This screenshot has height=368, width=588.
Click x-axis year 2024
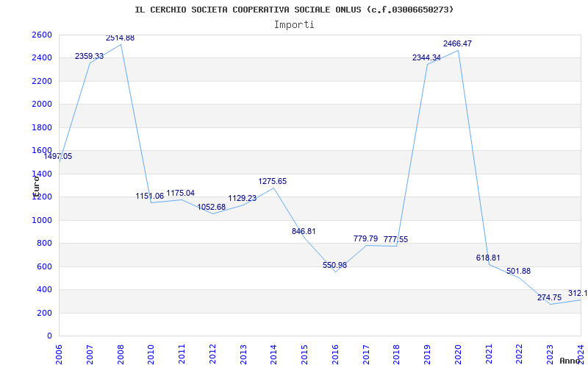pyautogui.click(x=581, y=355)
